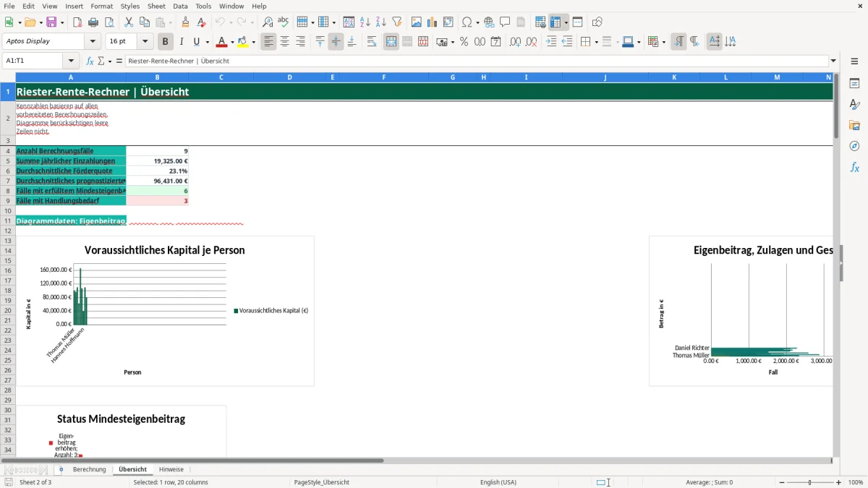Open the Function Wizard

(90, 61)
